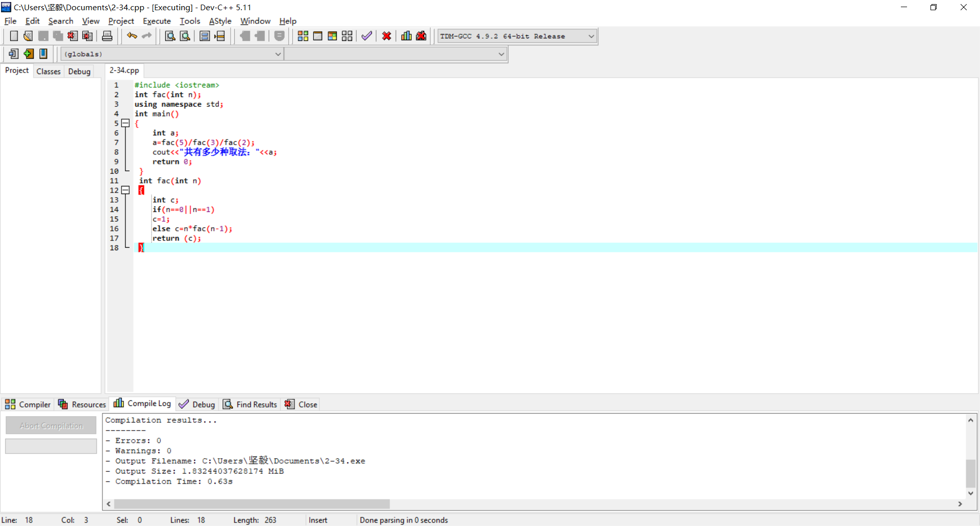Click the Find magnifier toolbar icon
980x526 pixels.
170,36
